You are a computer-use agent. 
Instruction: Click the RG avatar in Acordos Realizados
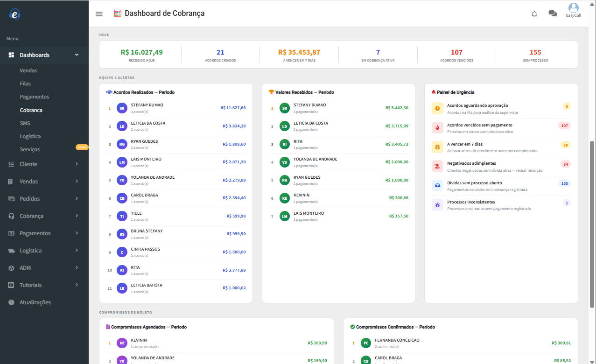click(x=122, y=144)
